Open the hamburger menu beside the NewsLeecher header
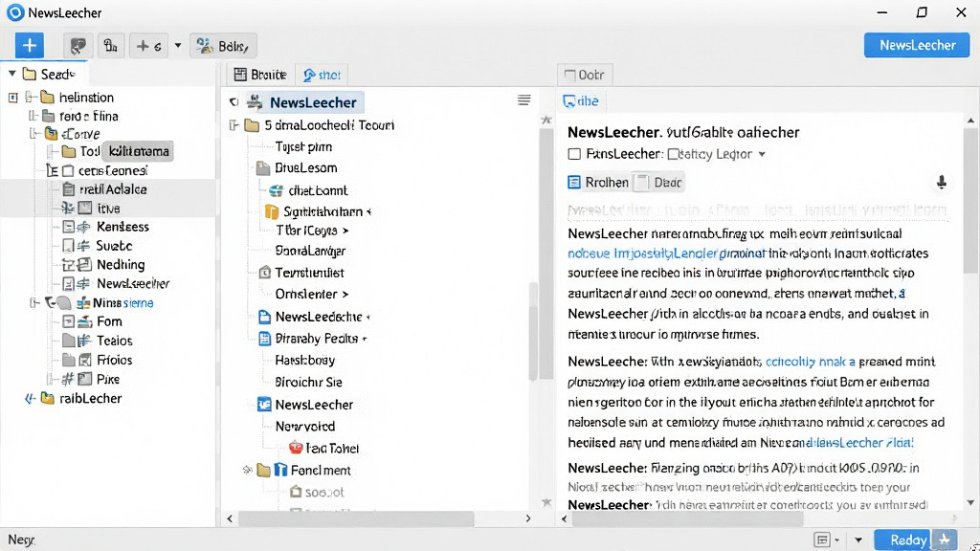The image size is (980, 551). pos(523,99)
